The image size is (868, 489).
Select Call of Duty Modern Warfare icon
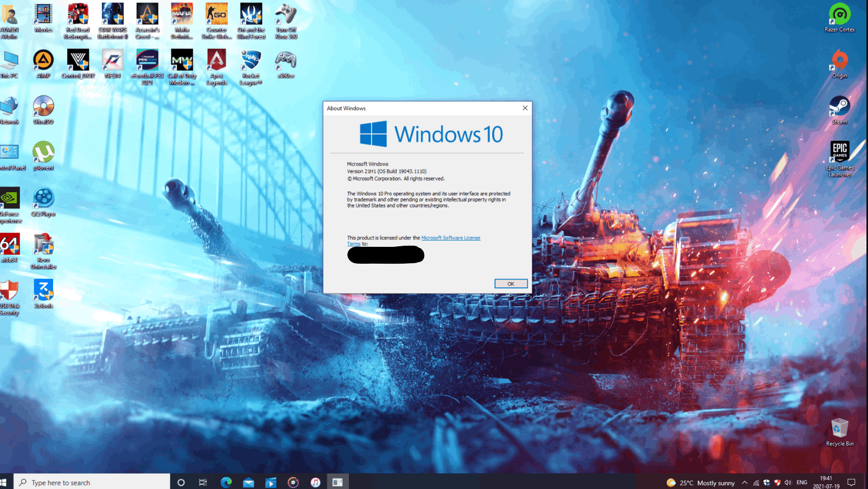pyautogui.click(x=182, y=67)
